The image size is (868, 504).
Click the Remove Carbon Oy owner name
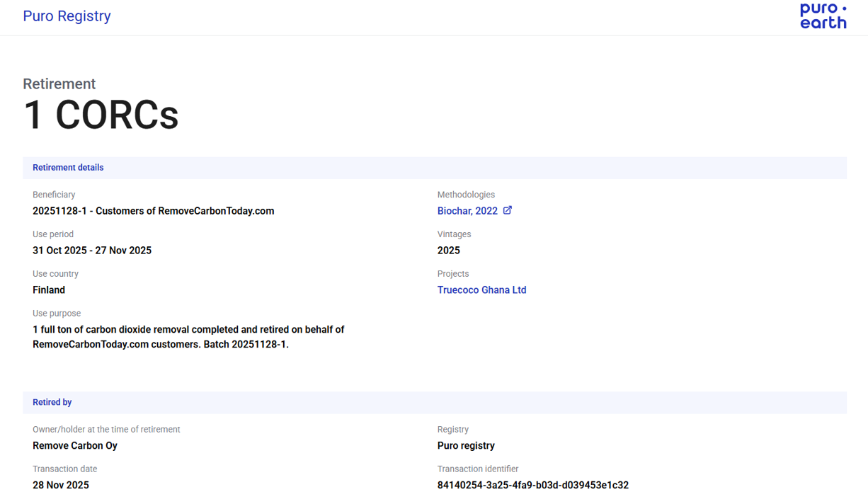(x=75, y=446)
